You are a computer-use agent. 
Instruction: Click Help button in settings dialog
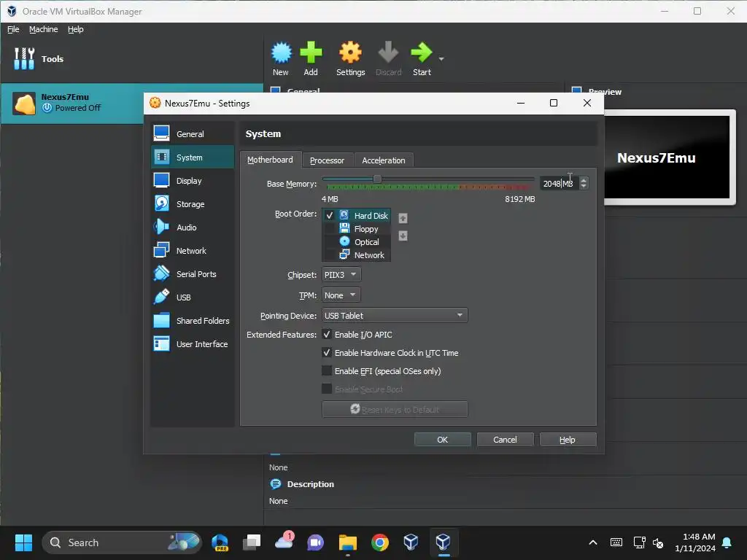(x=568, y=440)
